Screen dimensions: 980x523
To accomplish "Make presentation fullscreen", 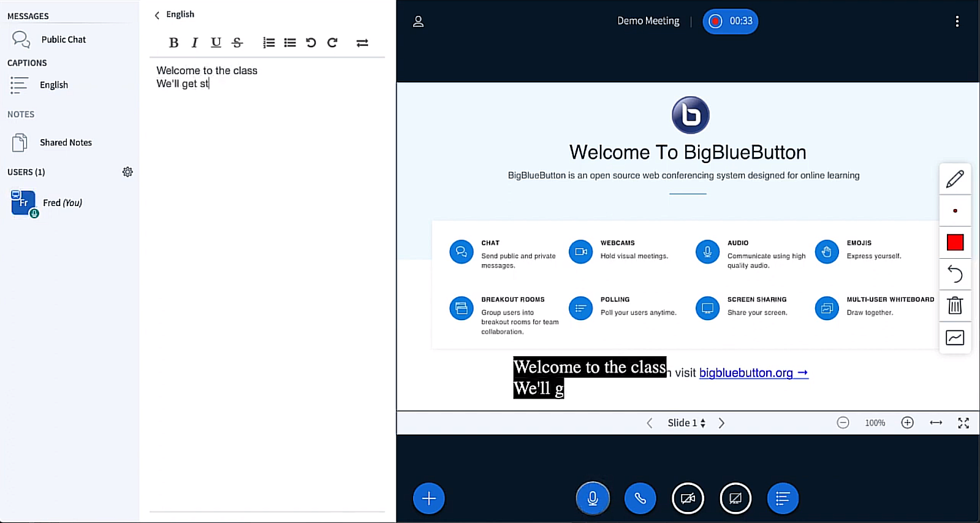I will [x=963, y=423].
